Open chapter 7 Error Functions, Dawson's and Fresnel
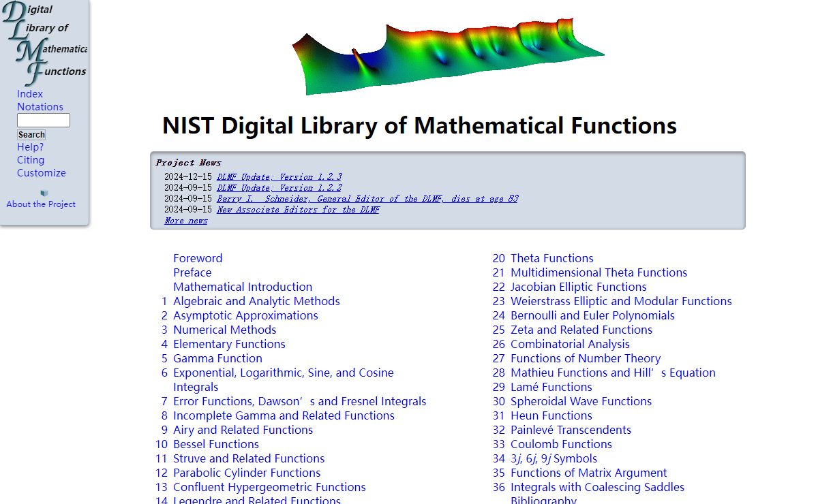 coord(300,401)
